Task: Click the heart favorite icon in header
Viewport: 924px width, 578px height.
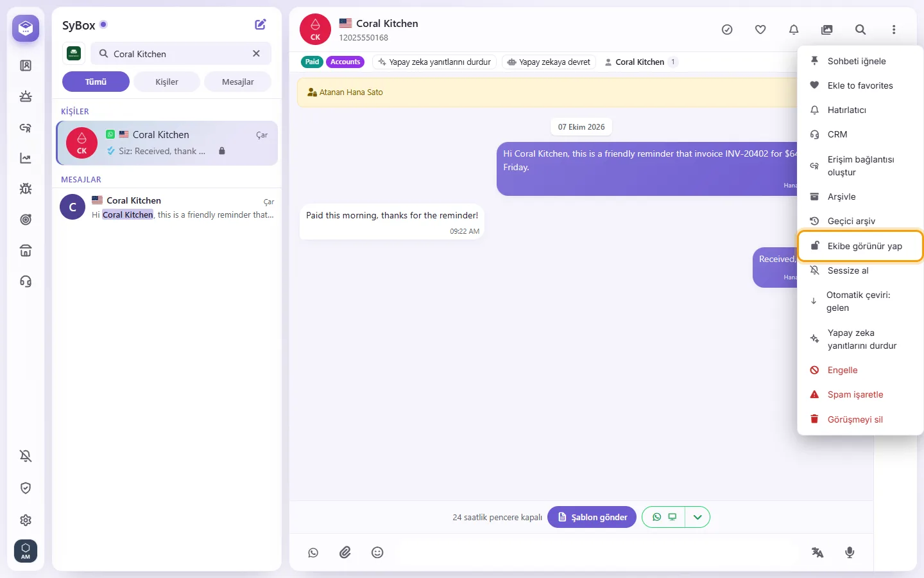Action: [760, 30]
